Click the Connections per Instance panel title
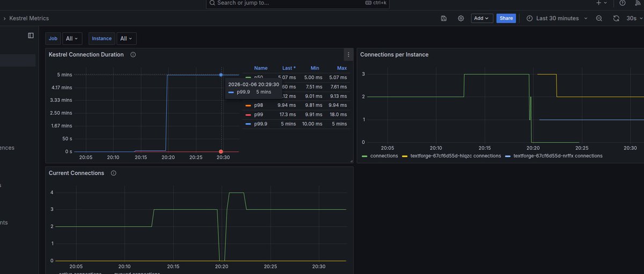 click(394, 55)
